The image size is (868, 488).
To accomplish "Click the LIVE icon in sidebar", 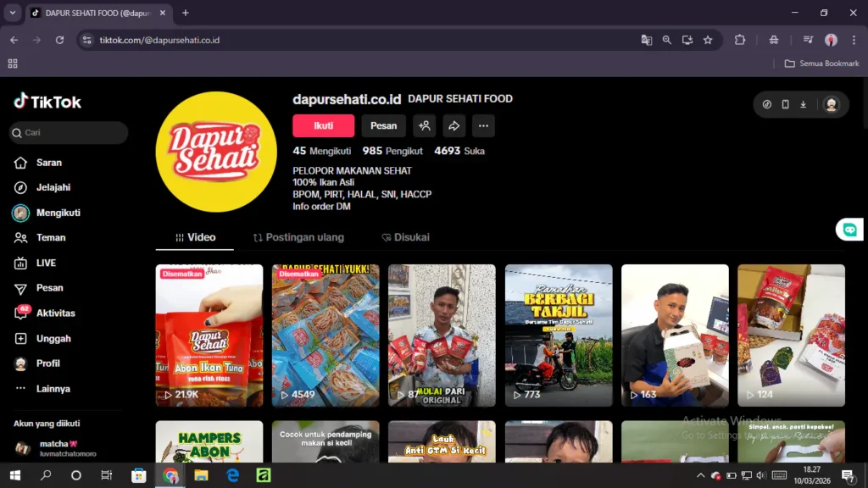I will [20, 263].
